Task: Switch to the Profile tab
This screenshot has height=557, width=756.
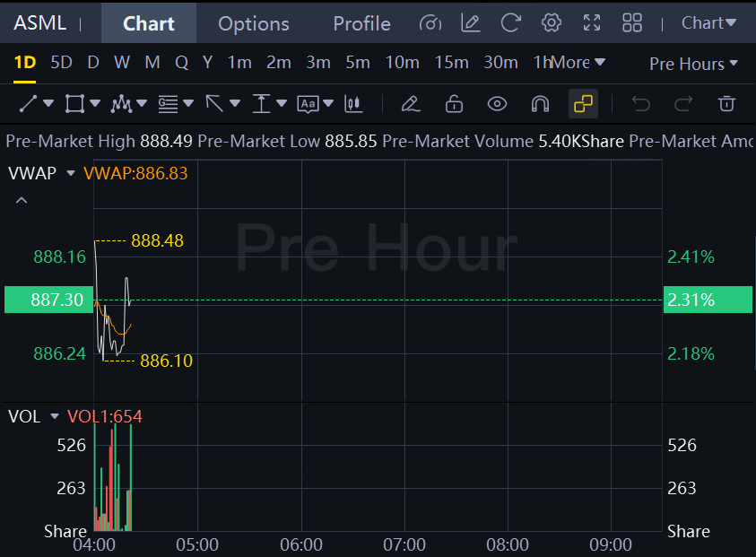Action: (x=361, y=23)
